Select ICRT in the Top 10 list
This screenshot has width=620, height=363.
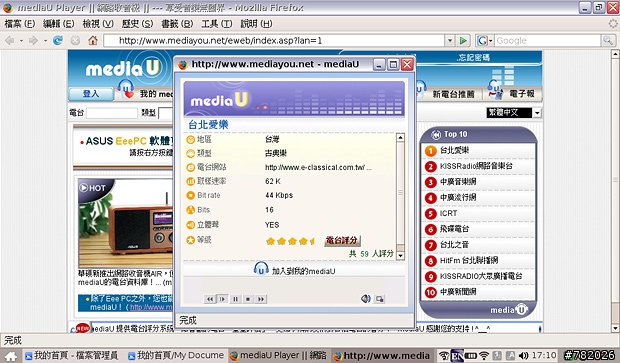(x=448, y=213)
